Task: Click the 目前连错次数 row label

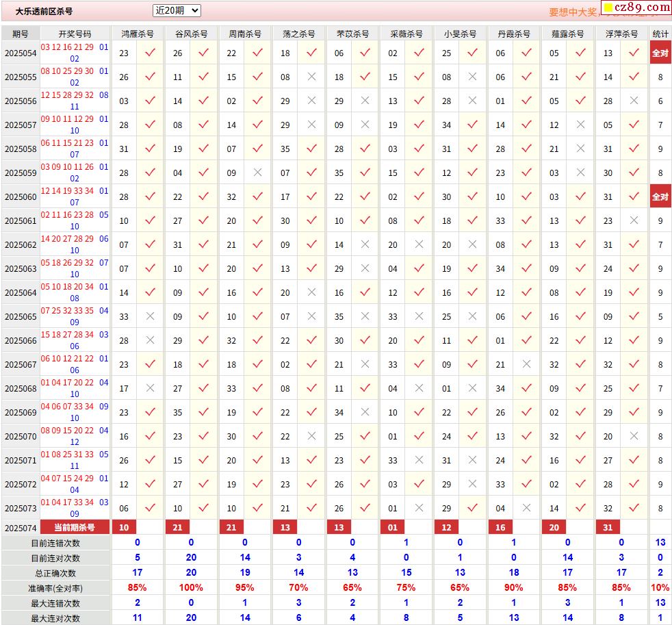Action: tap(55, 543)
